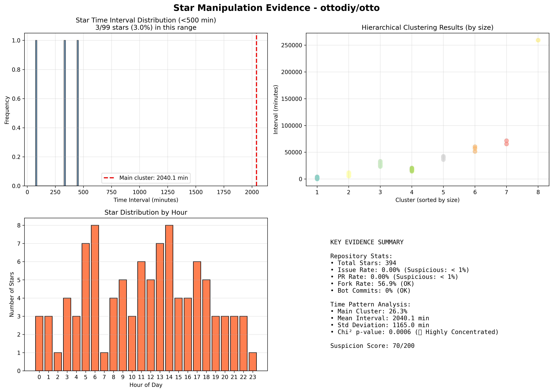
Task: Click the hour 9 bar
Action: coord(123,325)
